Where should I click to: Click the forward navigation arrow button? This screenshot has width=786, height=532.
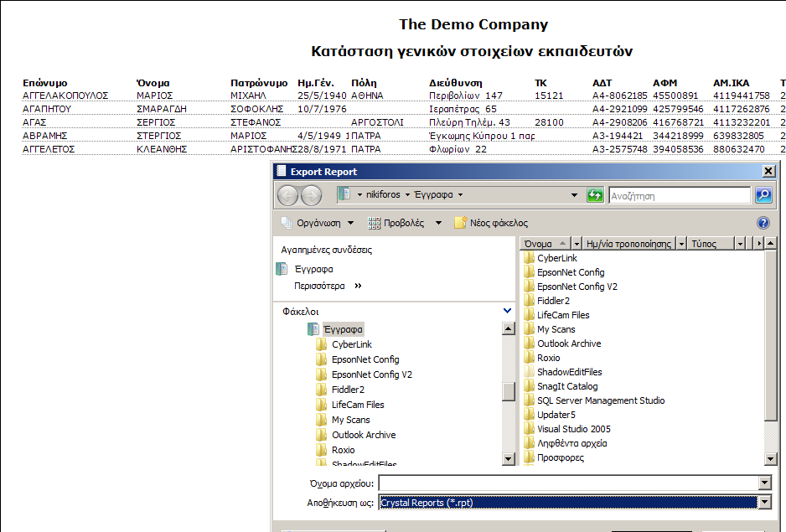point(310,195)
